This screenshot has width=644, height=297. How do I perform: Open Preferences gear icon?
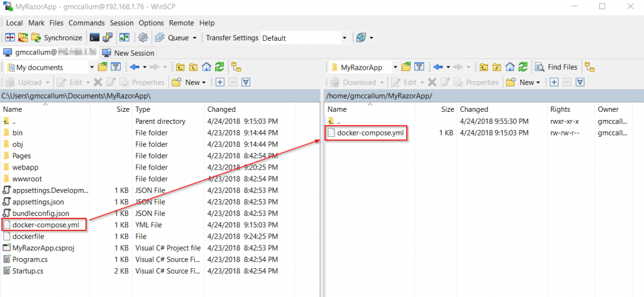coord(143,38)
